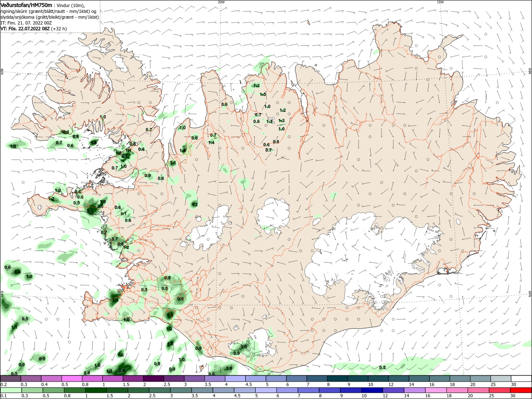Click the bright magenta 0.5–0.8 snow swatch
This screenshot has width=532, height=399.
click(71, 379)
